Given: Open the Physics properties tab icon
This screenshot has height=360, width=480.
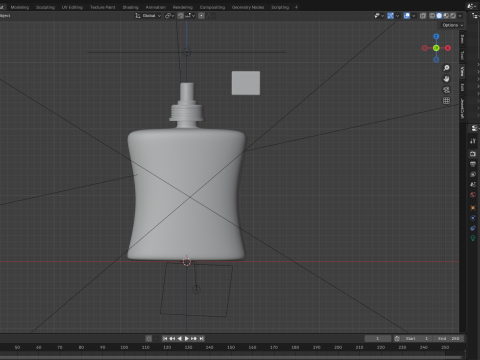Looking at the screenshot, I should 473,218.
